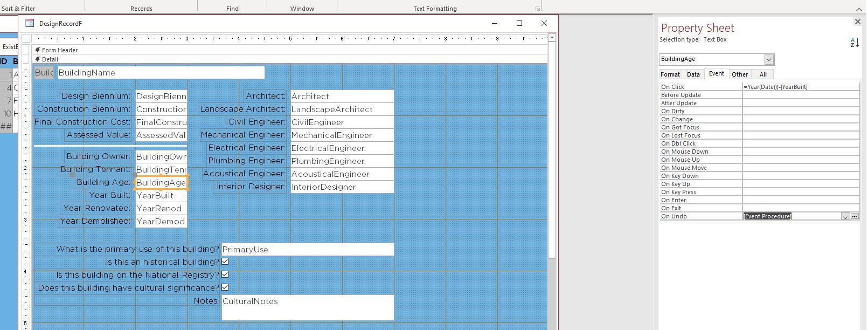Viewport: 868px width, 330px height.
Task: Open the Other tab in Property Sheet
Action: [x=740, y=74]
